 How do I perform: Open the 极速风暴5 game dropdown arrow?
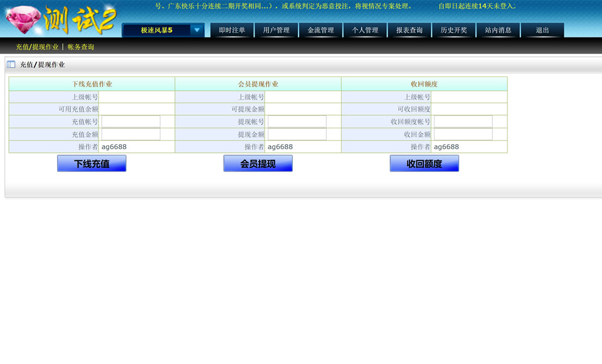(197, 30)
